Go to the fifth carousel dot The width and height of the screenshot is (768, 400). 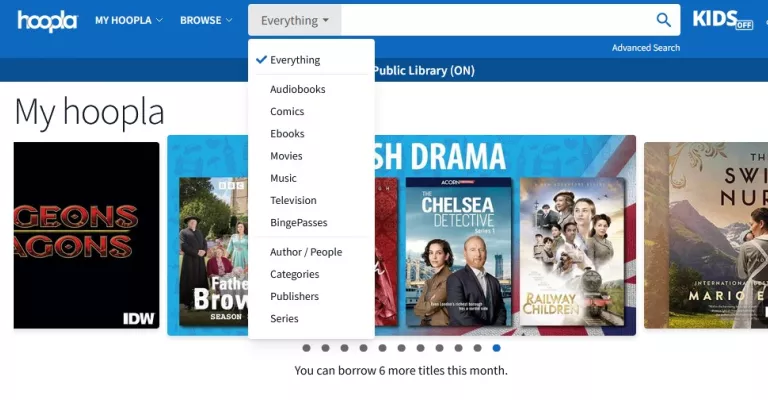point(383,348)
